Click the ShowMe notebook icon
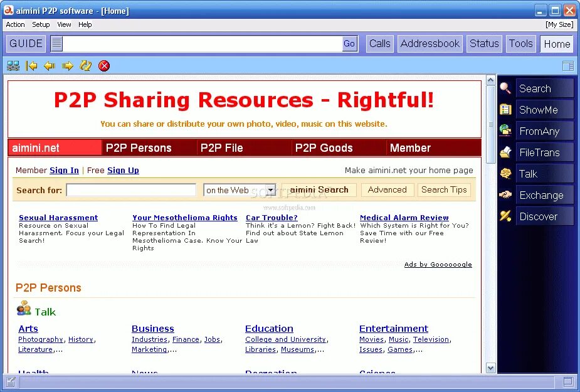 click(x=505, y=110)
